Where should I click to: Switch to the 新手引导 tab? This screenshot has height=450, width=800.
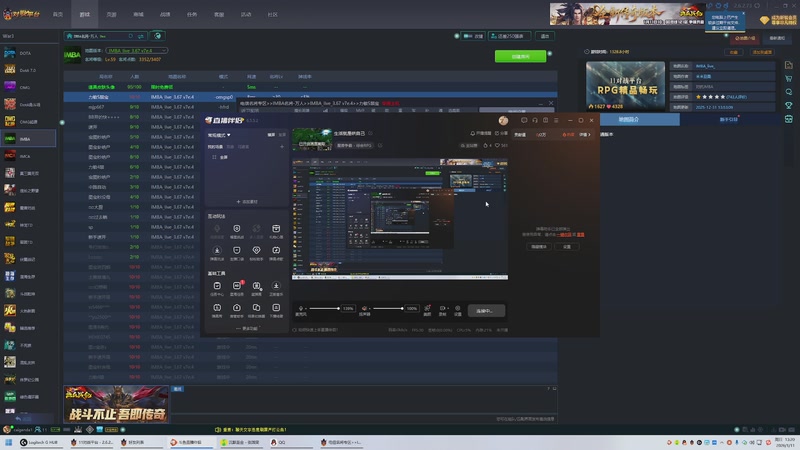pyautogui.click(x=728, y=119)
